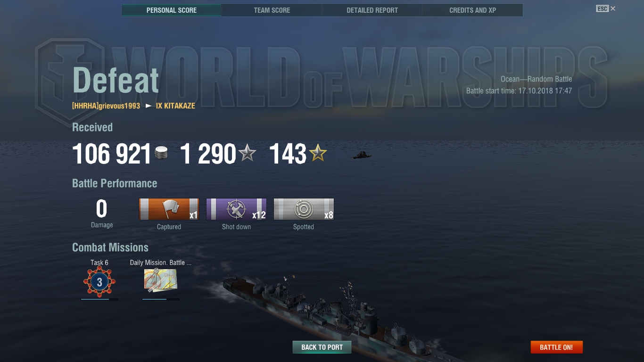Open the Task 6 combat mission emblem
This screenshot has width=644, height=362.
point(99,282)
